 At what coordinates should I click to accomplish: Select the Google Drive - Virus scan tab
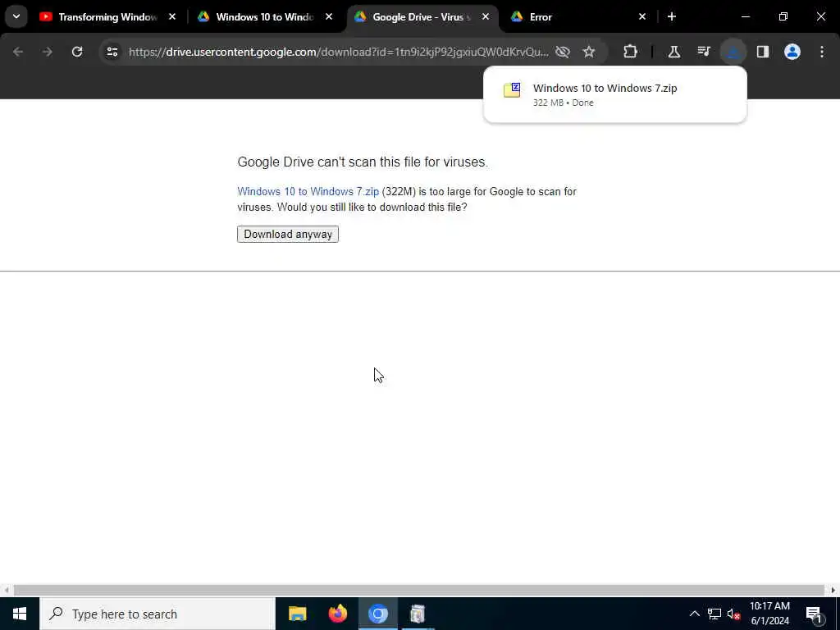[422, 16]
